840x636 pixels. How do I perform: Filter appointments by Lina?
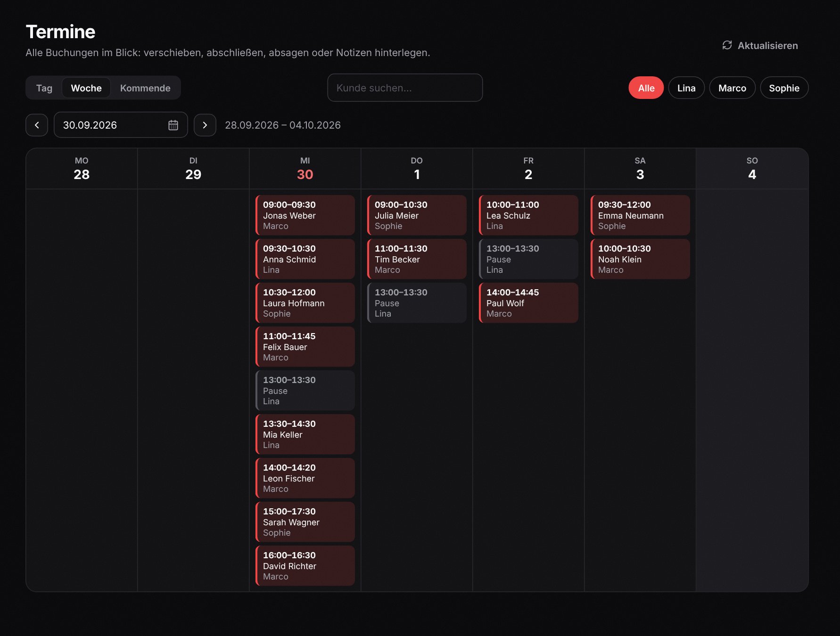click(x=686, y=88)
